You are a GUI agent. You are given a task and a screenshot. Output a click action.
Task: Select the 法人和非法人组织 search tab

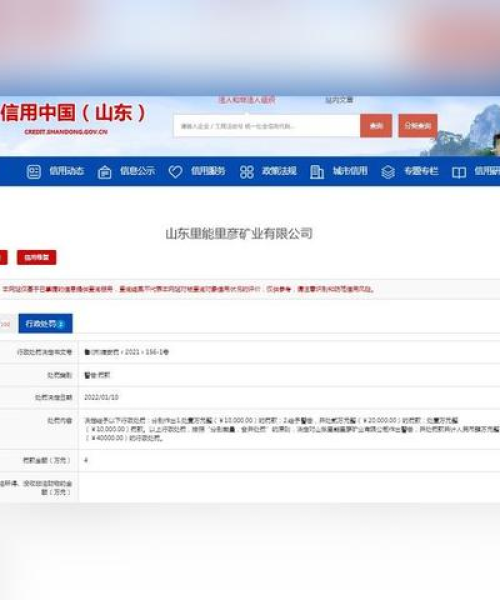click(247, 100)
